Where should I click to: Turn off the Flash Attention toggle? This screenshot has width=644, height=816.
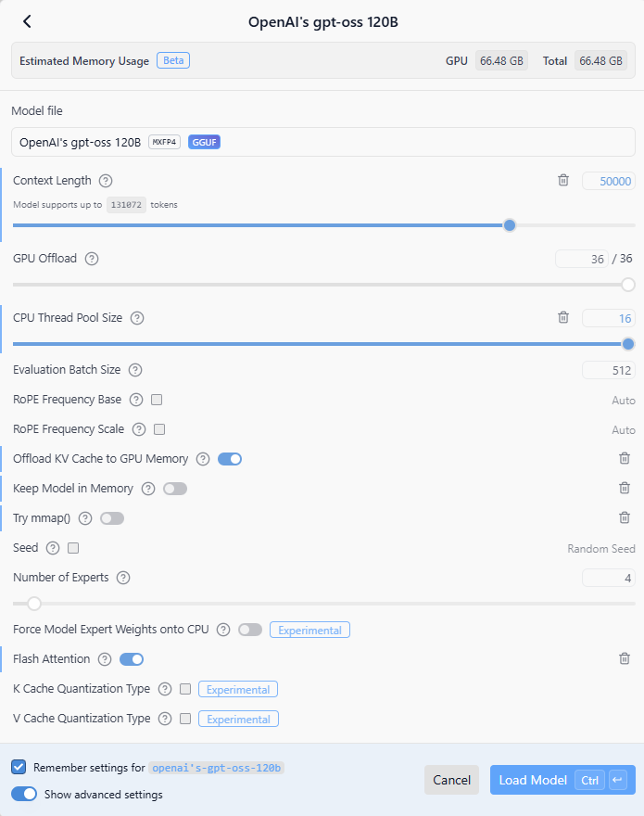click(132, 659)
